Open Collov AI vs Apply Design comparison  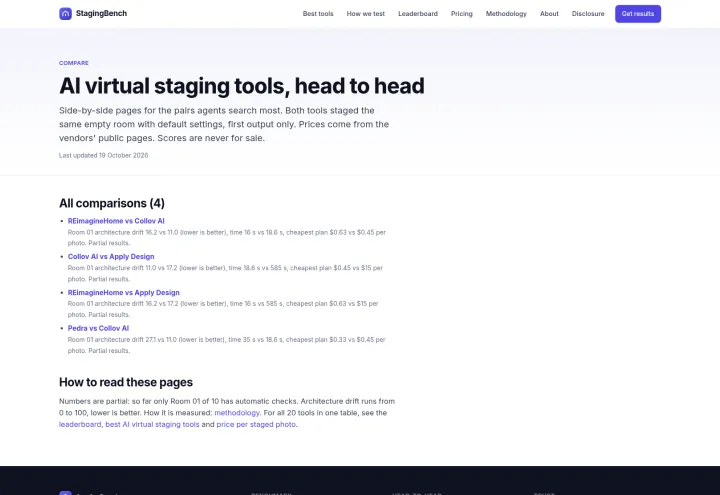[111, 257]
